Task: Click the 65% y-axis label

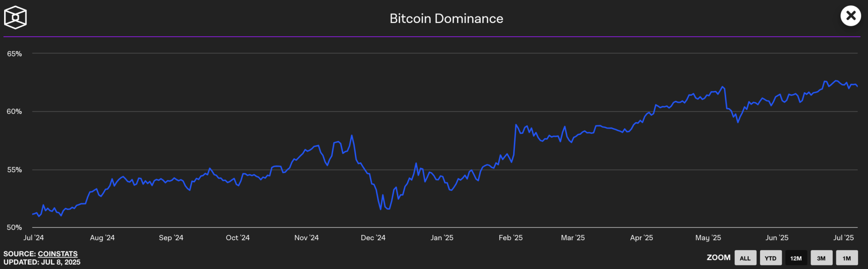Action: coord(14,54)
